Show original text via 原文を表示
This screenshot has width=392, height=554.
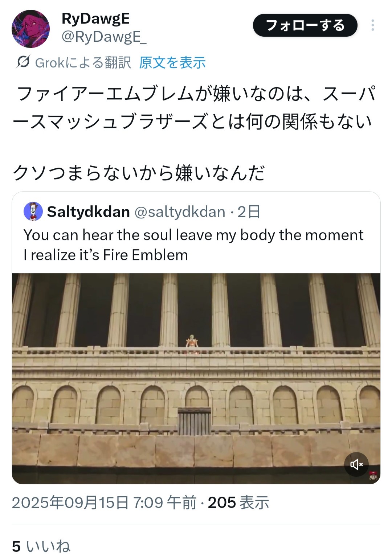click(172, 63)
